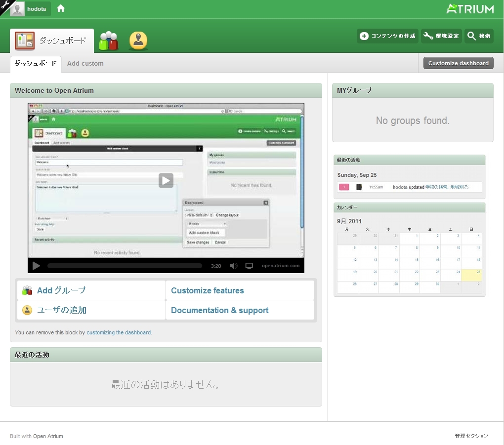The image size is (504, 445).
Task: Click Customize dashboard button
Action: point(459,63)
